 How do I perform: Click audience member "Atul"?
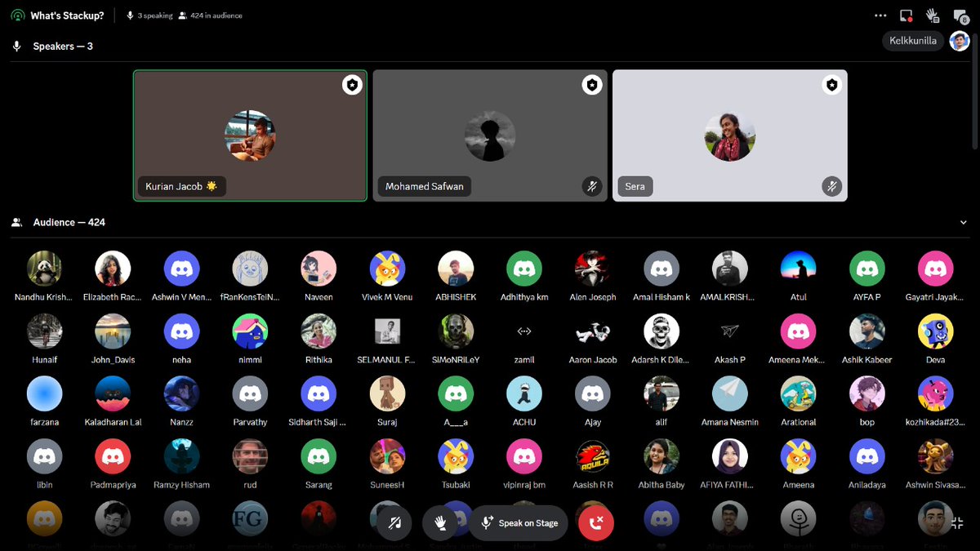point(799,277)
